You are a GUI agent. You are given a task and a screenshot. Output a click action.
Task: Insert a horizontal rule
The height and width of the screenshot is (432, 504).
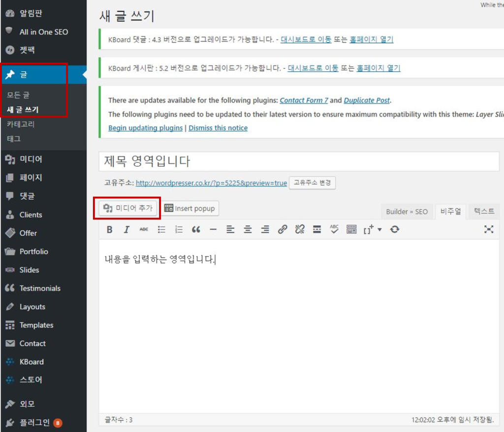tap(213, 229)
